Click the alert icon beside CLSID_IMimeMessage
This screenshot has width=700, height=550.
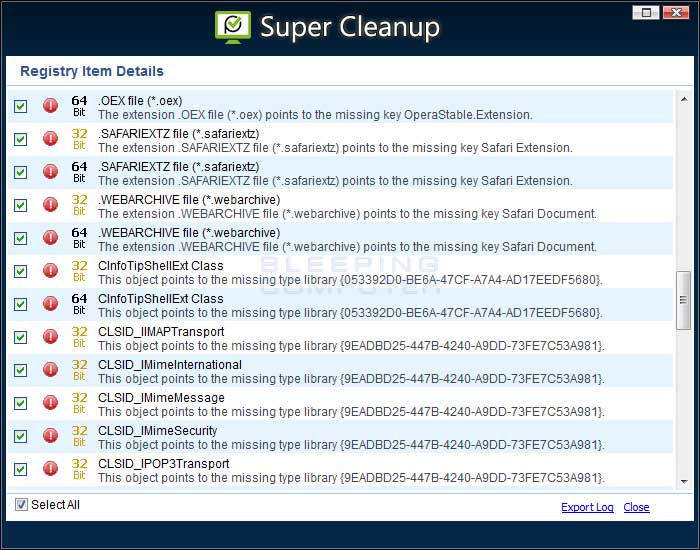tap(50, 403)
